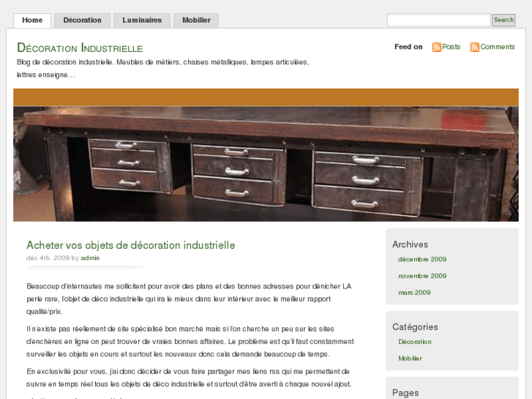
Task: Click the Posts RSS feed icon
Action: (436, 47)
